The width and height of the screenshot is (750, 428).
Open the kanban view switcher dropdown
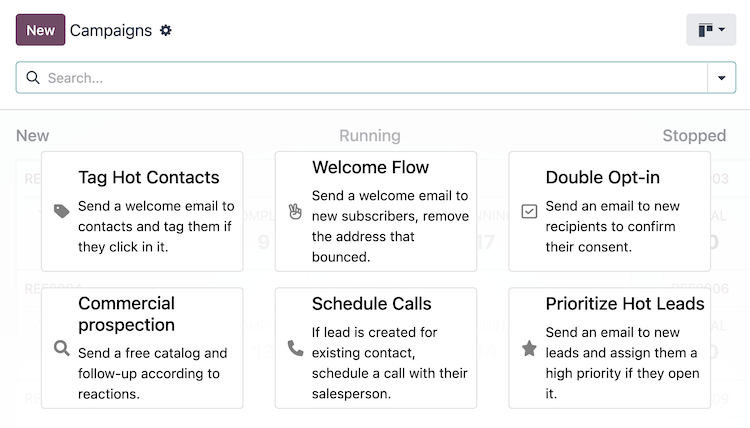pos(711,30)
